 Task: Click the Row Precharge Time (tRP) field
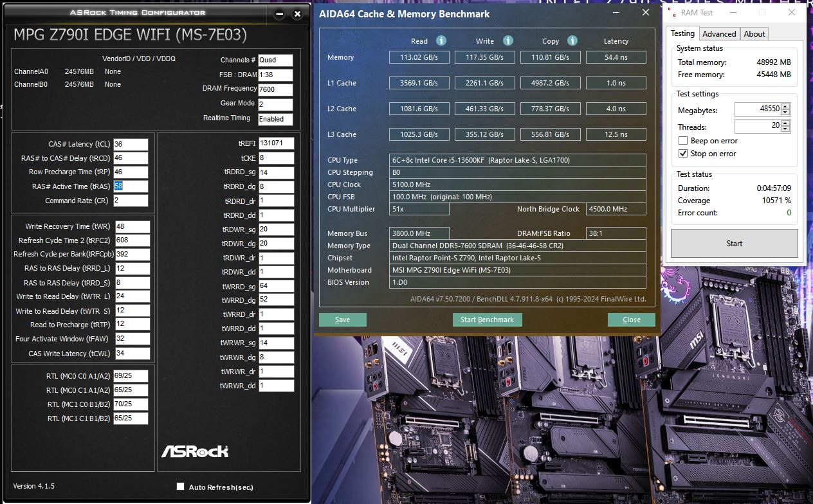[x=131, y=172]
